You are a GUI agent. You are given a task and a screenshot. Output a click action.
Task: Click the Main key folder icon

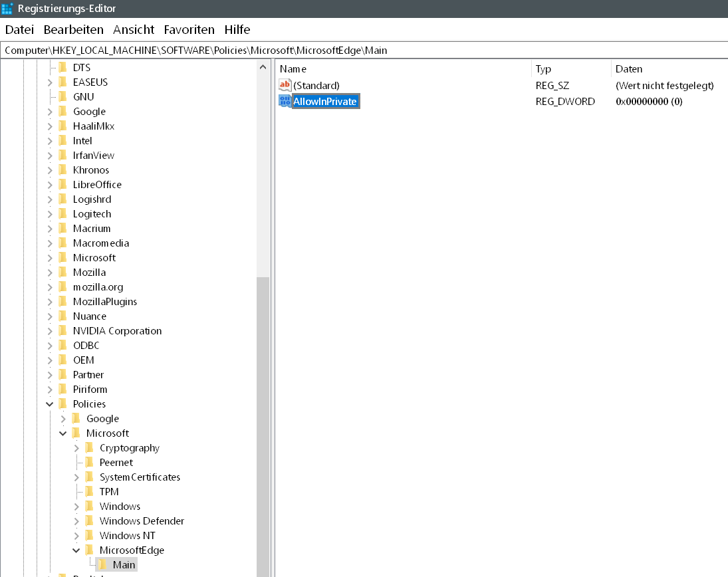click(x=102, y=565)
